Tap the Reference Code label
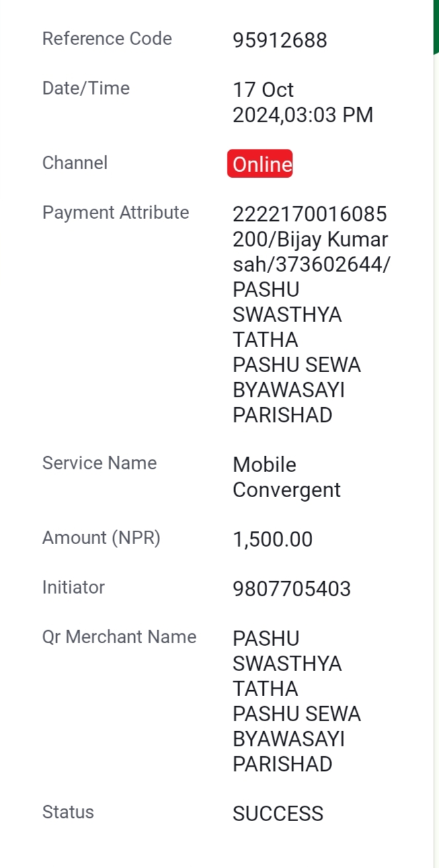Viewport: 439px width, 868px height. tap(107, 38)
